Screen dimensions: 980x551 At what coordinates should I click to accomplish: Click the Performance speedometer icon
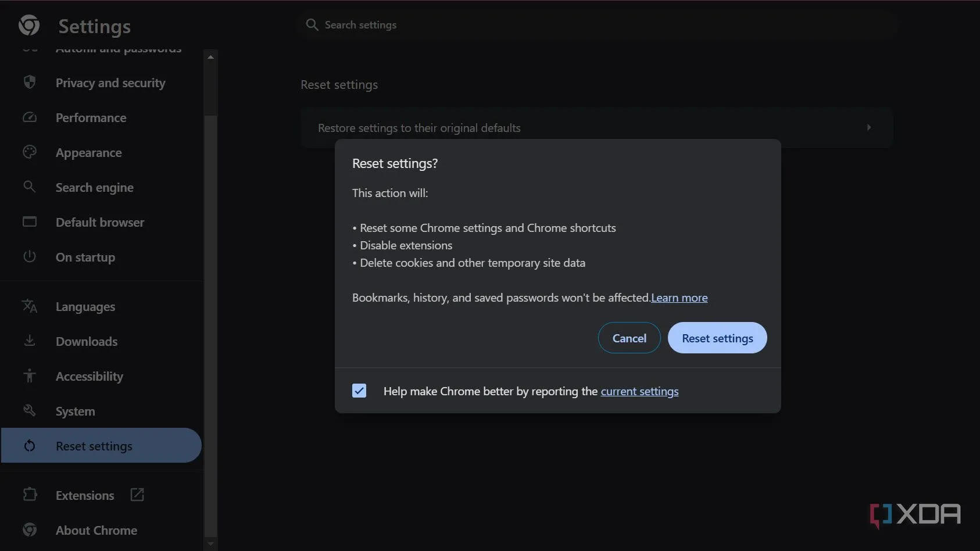30,117
